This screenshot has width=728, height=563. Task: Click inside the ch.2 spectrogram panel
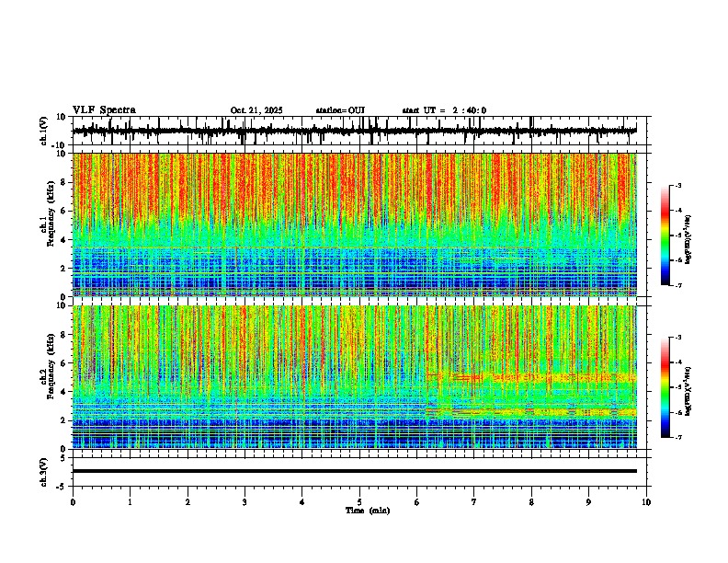tap(355, 377)
